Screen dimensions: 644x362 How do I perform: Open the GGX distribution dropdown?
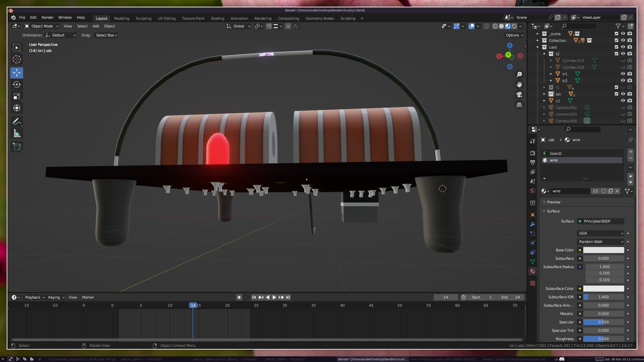(600, 233)
